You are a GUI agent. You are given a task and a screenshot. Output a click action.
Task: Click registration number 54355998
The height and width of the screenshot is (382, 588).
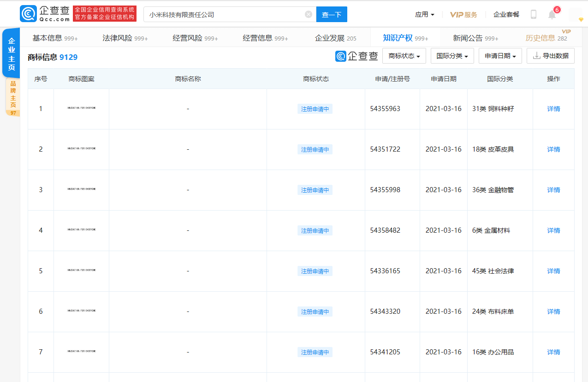coord(385,190)
